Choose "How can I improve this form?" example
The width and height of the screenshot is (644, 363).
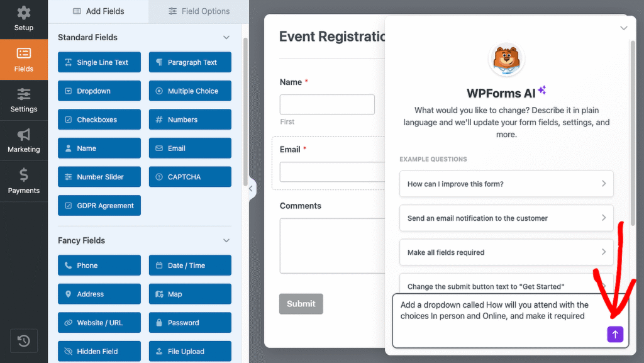coord(506,184)
